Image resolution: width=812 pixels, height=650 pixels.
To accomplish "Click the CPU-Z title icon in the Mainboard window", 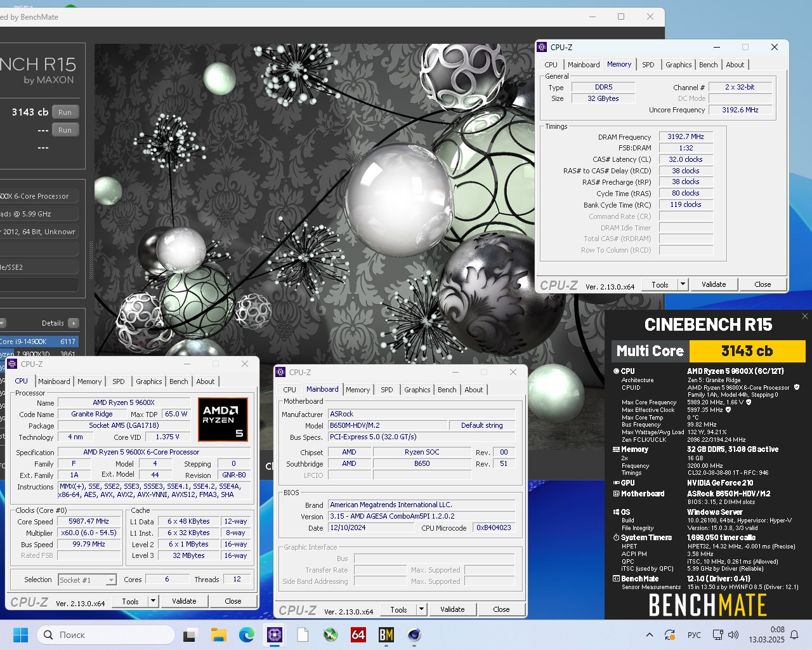I will coord(281,373).
